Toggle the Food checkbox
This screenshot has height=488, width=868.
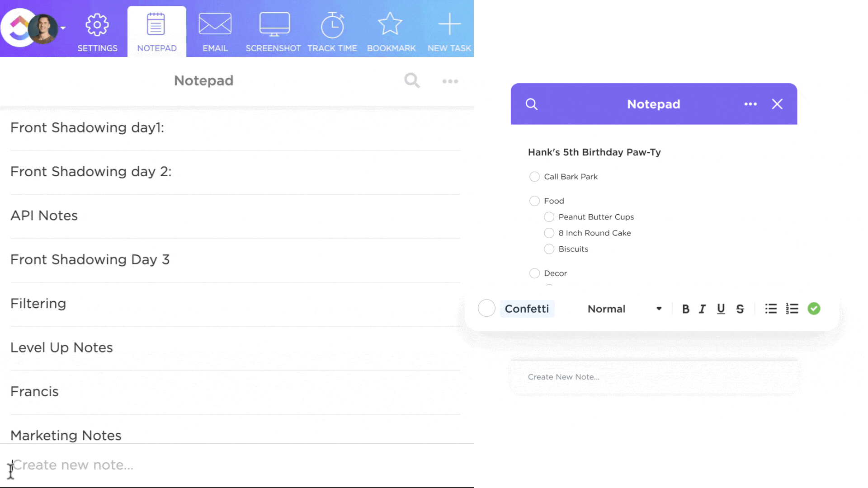click(x=533, y=201)
